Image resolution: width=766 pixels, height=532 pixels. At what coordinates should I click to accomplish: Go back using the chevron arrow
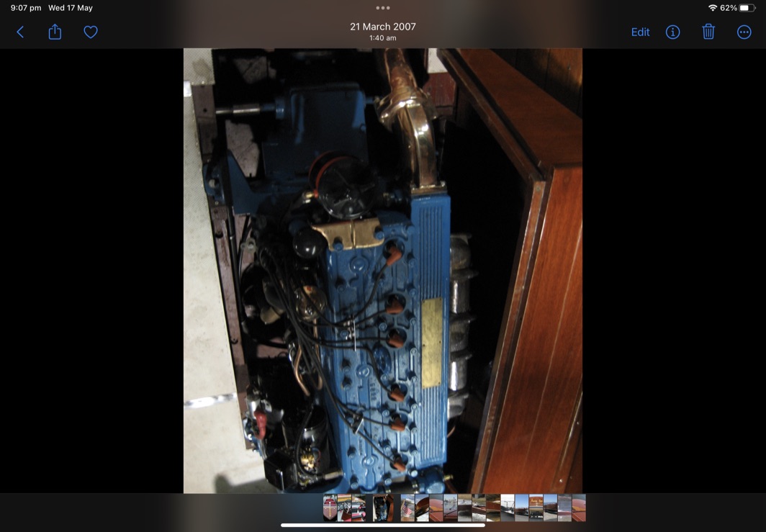click(x=20, y=32)
